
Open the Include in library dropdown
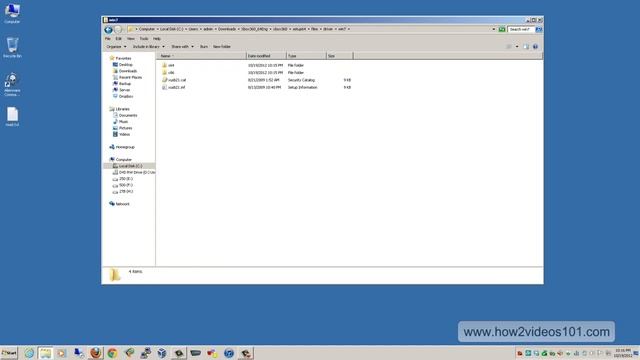click(149, 47)
